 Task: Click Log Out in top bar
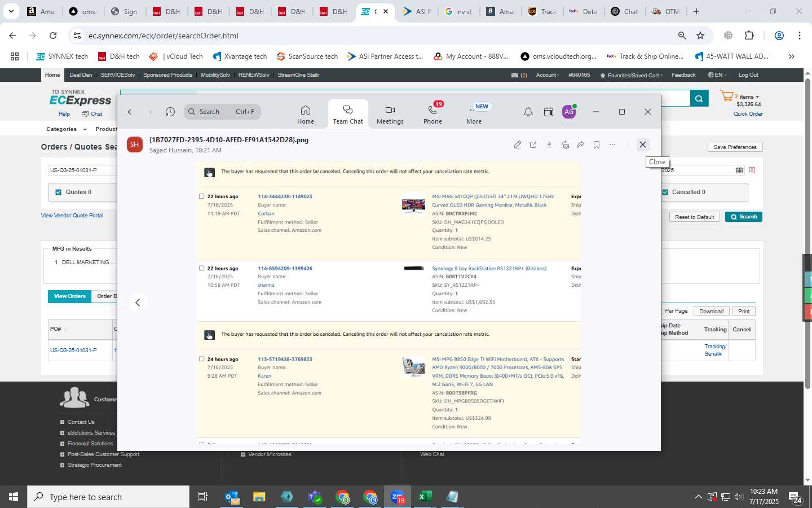tap(748, 75)
